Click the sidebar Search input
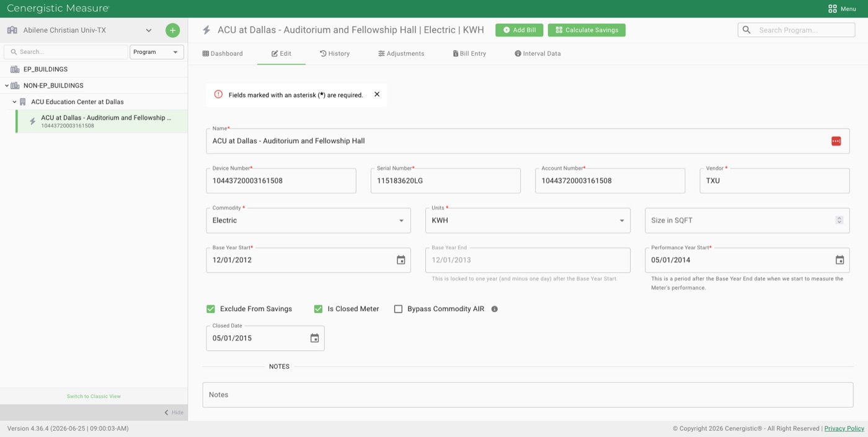This screenshot has width=868, height=437. [x=66, y=52]
